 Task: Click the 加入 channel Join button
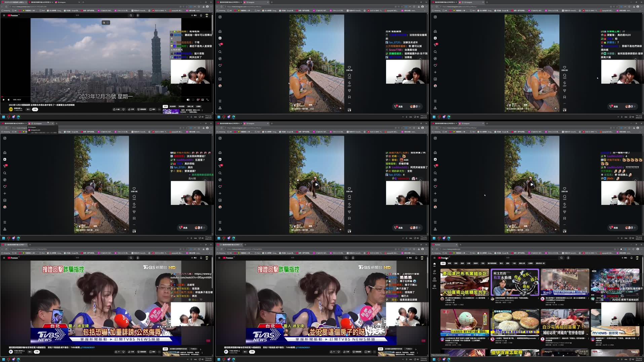pyautogui.click(x=28, y=109)
